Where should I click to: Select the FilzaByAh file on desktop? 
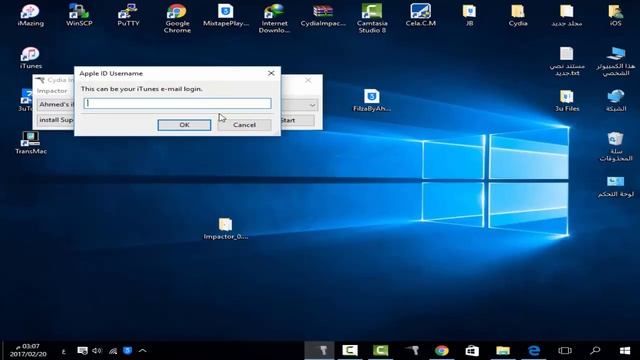pyautogui.click(x=371, y=100)
